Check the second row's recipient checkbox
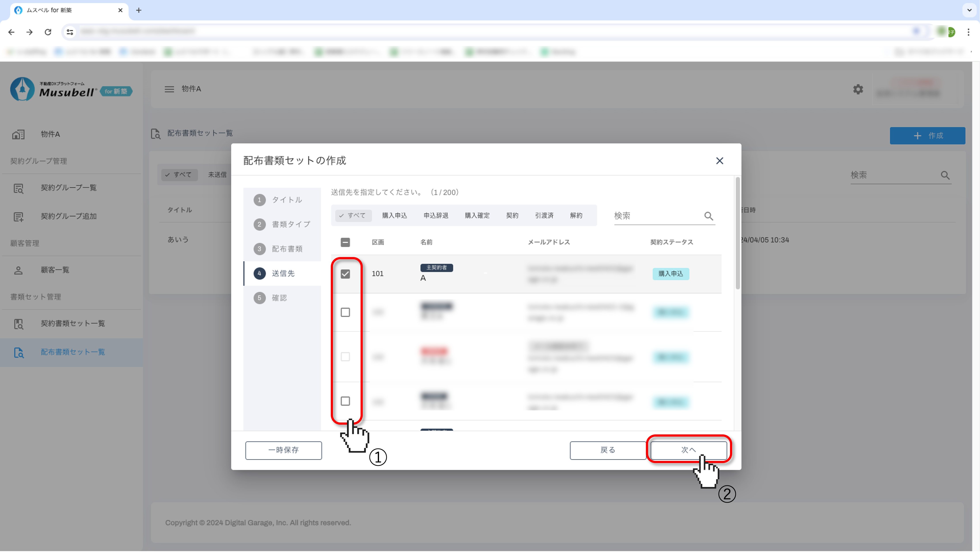The height and width of the screenshot is (552, 980). pos(345,312)
